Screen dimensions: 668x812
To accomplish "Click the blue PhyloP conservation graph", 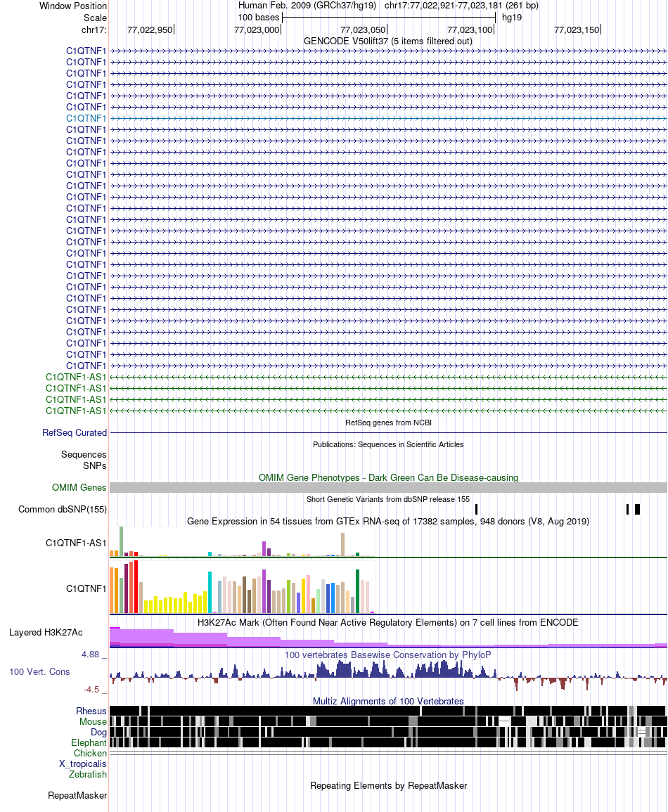I will coord(388,676).
